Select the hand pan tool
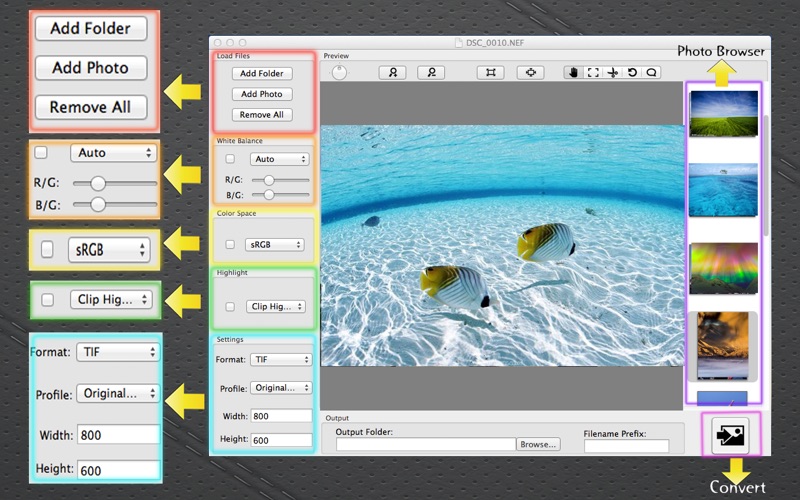 [573, 72]
